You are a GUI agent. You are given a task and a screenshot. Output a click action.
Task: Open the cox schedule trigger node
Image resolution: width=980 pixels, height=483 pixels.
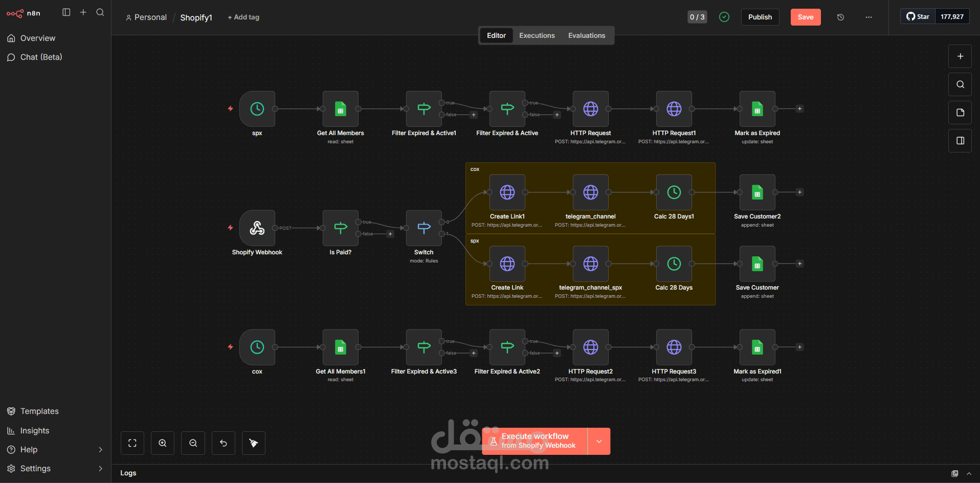(257, 347)
